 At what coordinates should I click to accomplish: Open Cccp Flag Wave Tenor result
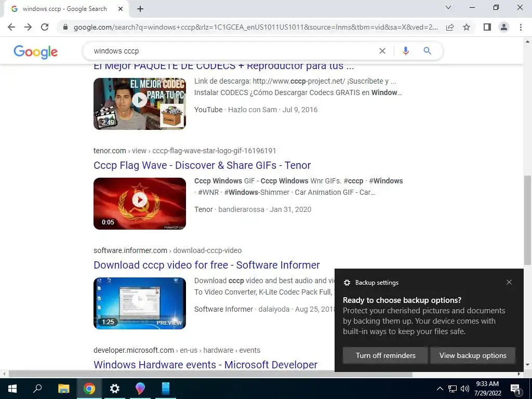point(202,165)
